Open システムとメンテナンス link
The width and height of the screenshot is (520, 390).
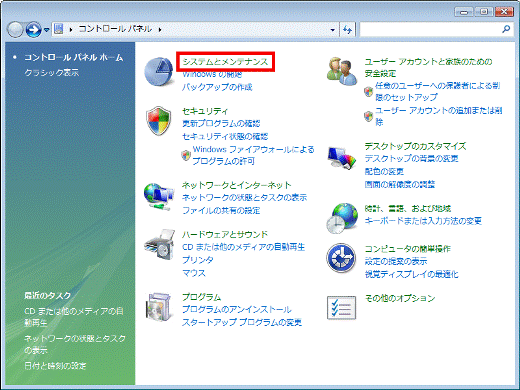225,62
